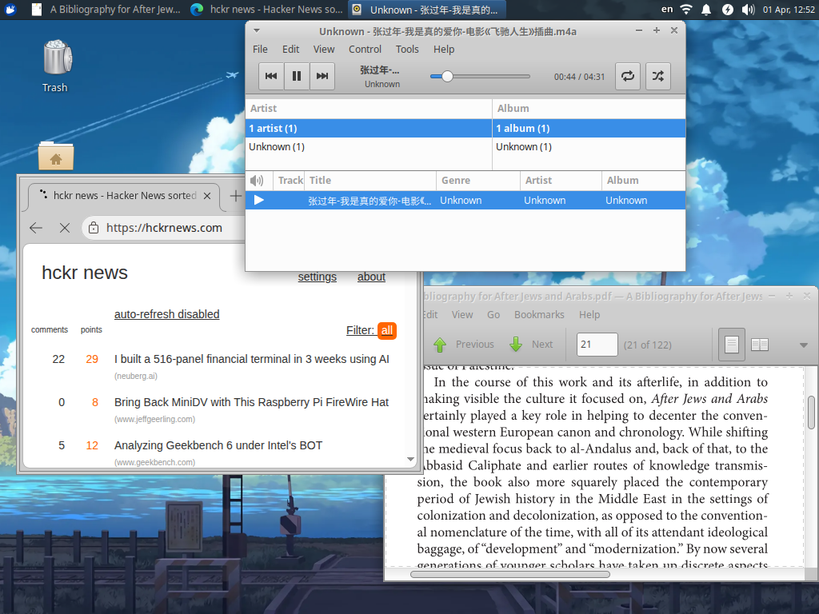This screenshot has height=614, width=819.
Task: Toggle repeat mode in music player
Action: (x=628, y=76)
